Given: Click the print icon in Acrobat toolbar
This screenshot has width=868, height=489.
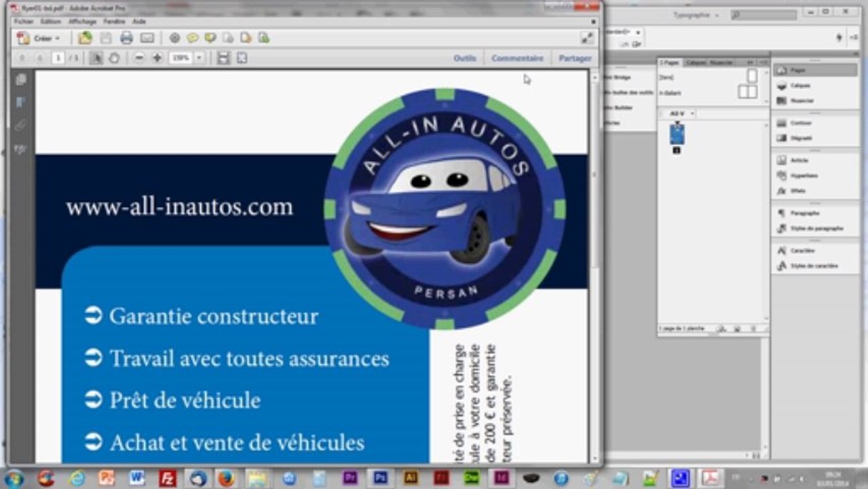Looking at the screenshot, I should [x=126, y=38].
